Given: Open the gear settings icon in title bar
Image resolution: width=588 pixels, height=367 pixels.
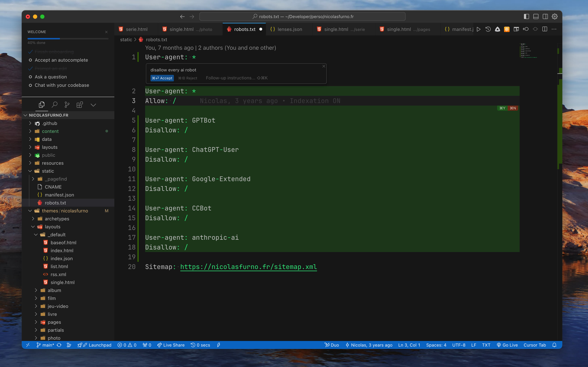Looking at the screenshot, I should click(x=555, y=16).
